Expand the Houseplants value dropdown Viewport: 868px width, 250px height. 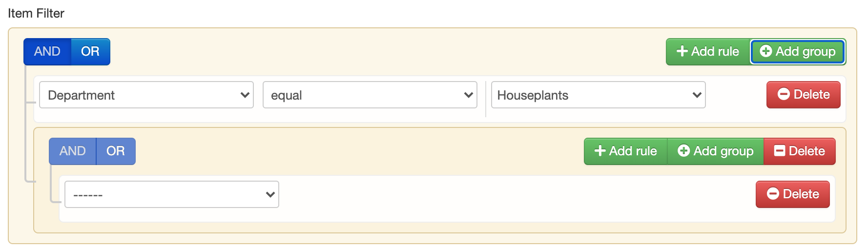click(598, 95)
